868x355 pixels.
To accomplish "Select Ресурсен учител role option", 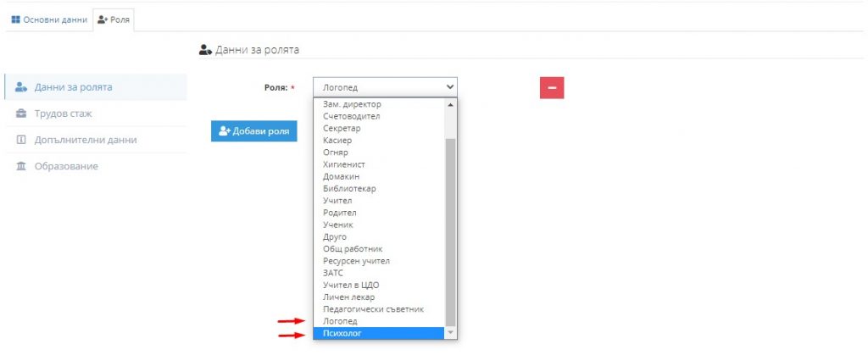I will (356, 261).
